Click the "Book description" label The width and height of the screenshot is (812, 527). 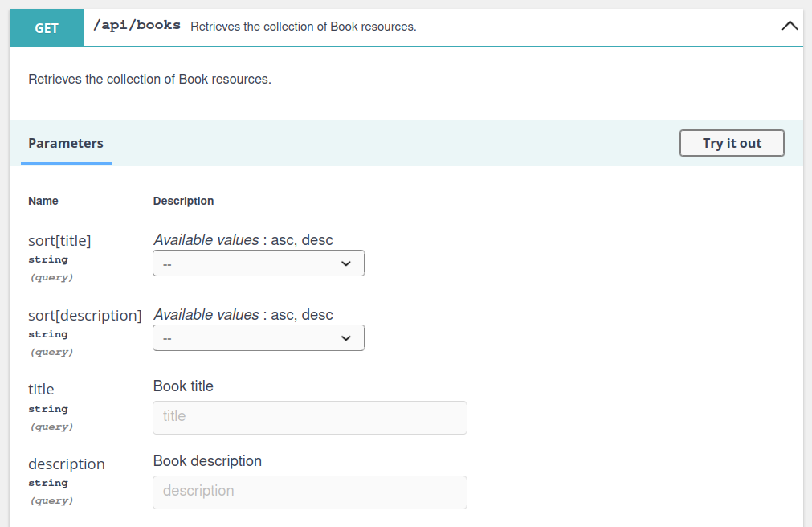[x=207, y=460]
